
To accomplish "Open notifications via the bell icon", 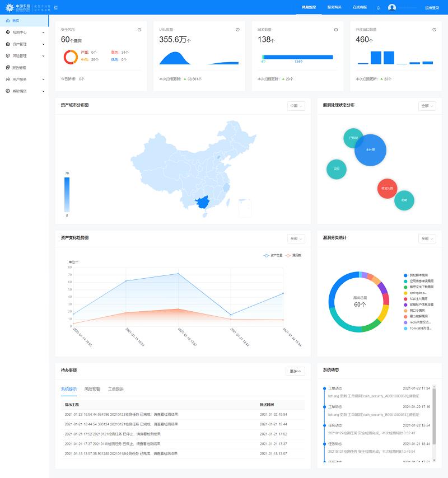I will (x=378, y=8).
